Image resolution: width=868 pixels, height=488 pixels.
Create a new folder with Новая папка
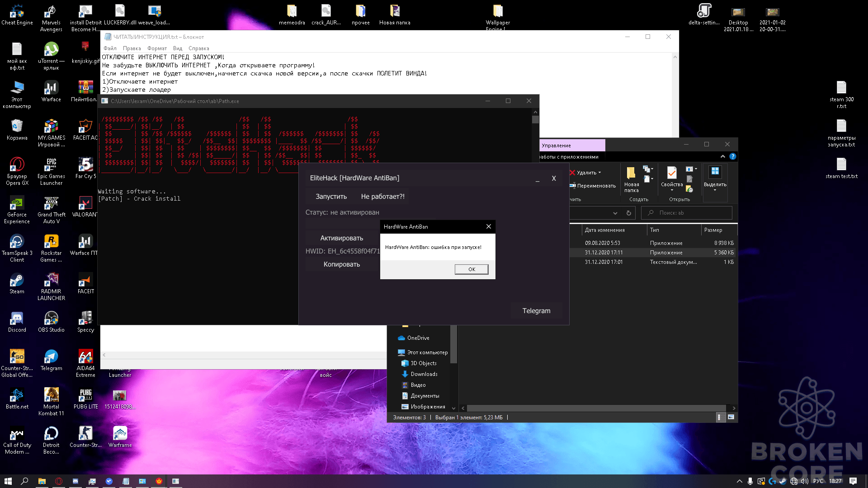(632, 179)
